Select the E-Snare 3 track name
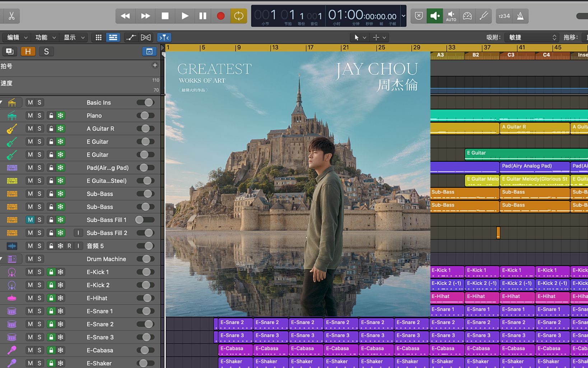Screen dimensions: 588x368 click(100, 337)
